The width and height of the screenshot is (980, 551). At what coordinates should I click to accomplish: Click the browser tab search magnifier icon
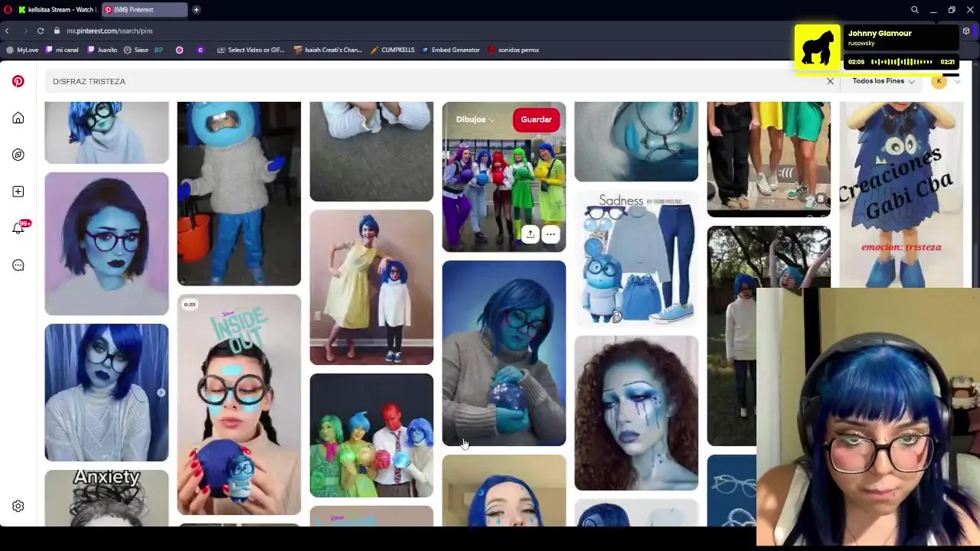(x=914, y=10)
